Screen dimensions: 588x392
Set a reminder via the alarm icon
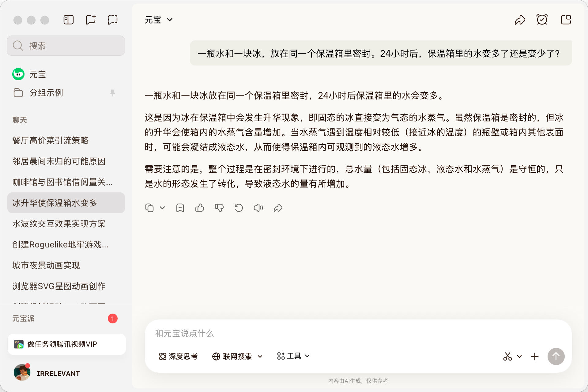pyautogui.click(x=542, y=19)
